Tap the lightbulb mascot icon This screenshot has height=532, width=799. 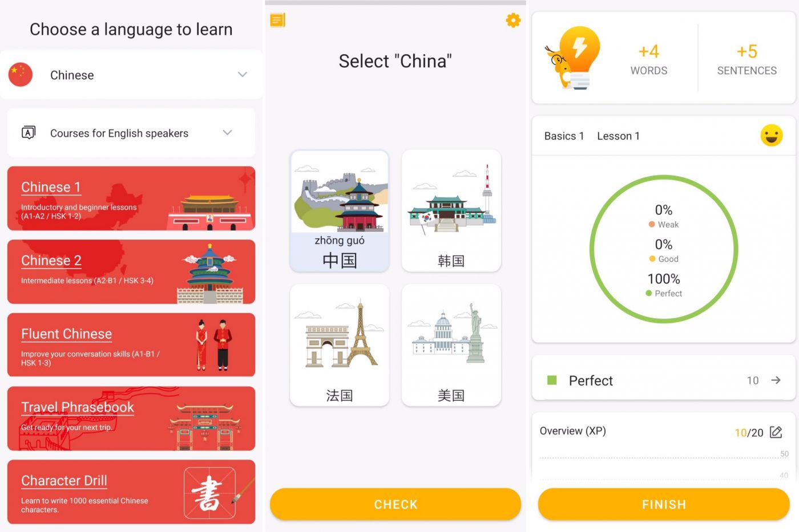pos(573,58)
